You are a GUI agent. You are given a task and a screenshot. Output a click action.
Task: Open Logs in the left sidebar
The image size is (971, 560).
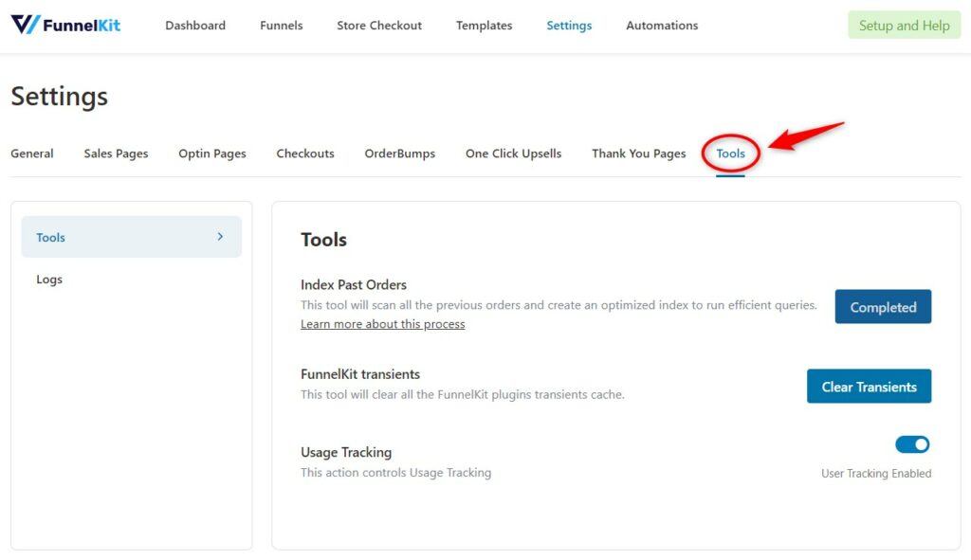(49, 280)
